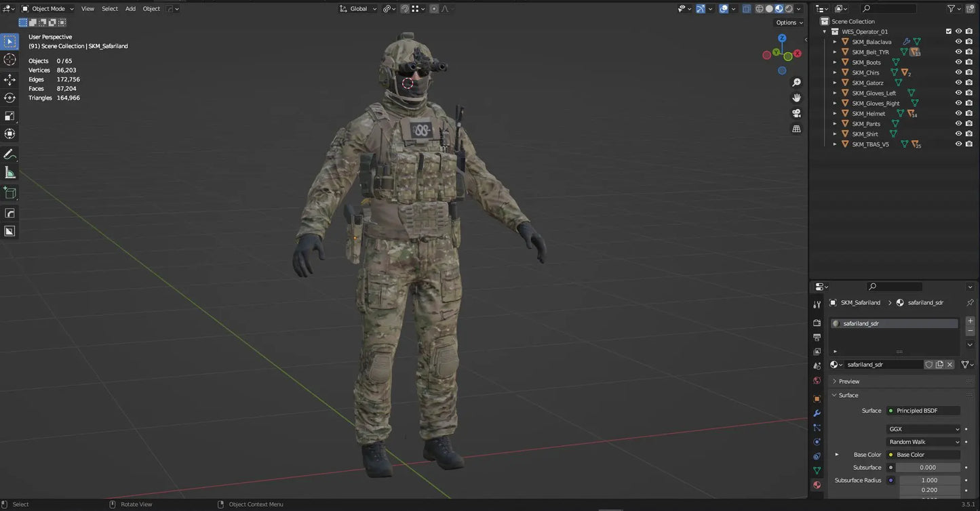Open the Render Properties tab (camera icon)
This screenshot has width=980, height=511.
click(817, 323)
